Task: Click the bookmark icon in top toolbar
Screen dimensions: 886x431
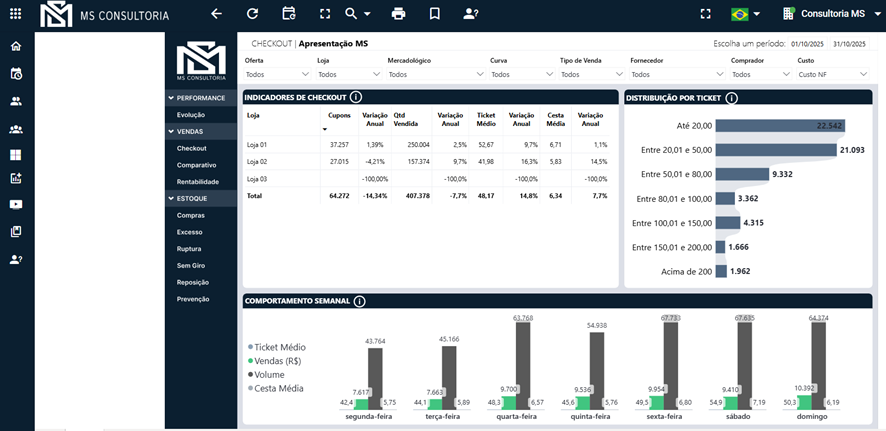Action: [x=434, y=14]
